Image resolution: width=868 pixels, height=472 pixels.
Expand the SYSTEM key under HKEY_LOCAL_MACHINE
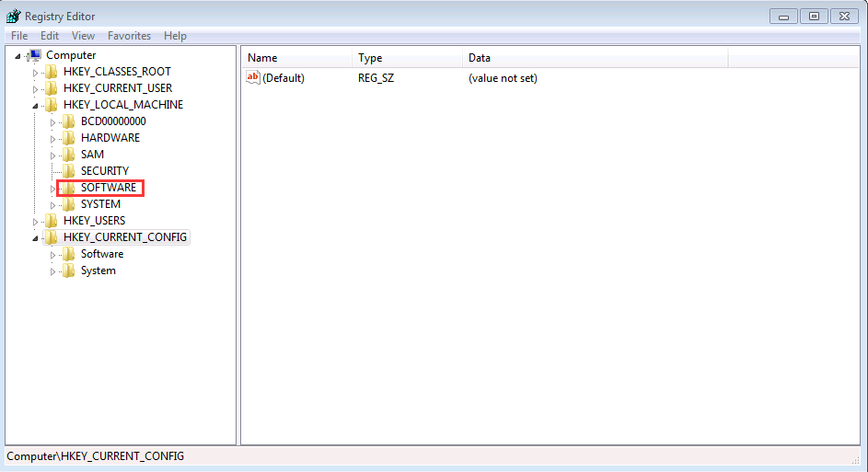click(x=53, y=205)
